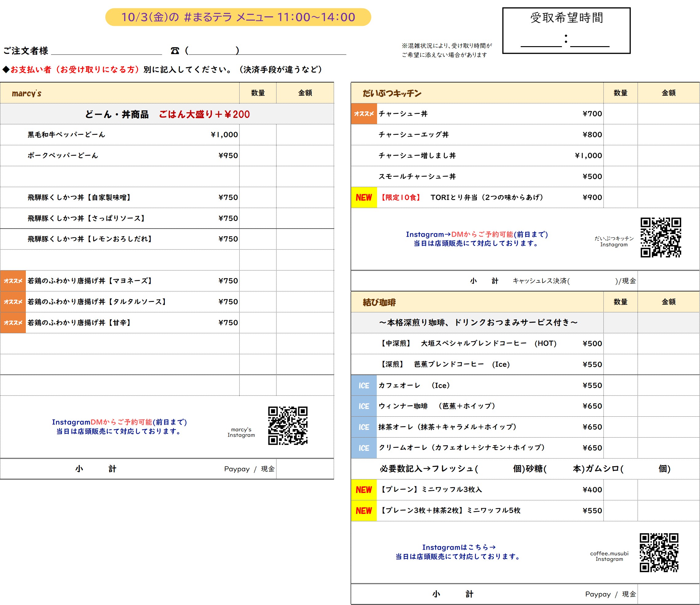The image size is (700, 605).
Task: Click the coffee.musubi Instagram QR code
Action: tap(659, 553)
